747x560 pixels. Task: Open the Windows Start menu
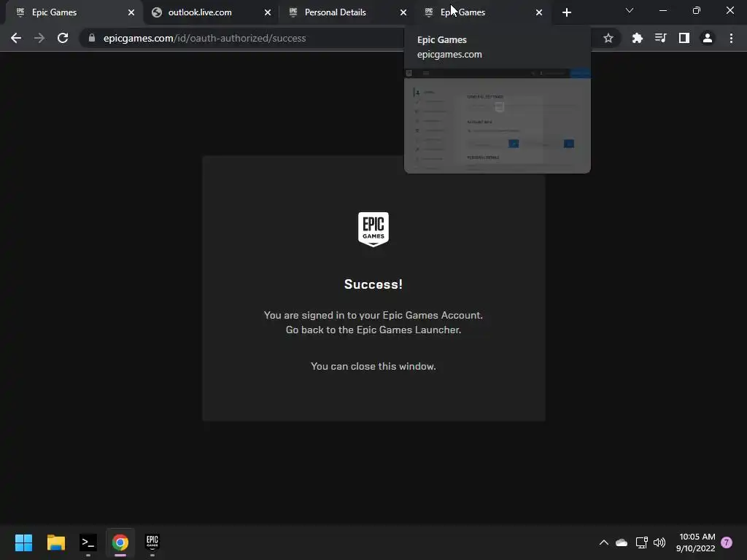(23, 542)
